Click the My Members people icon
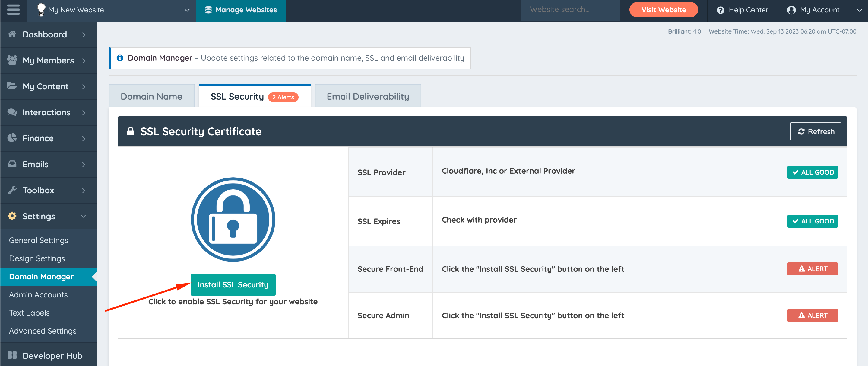The height and width of the screenshot is (366, 868). pos(12,60)
